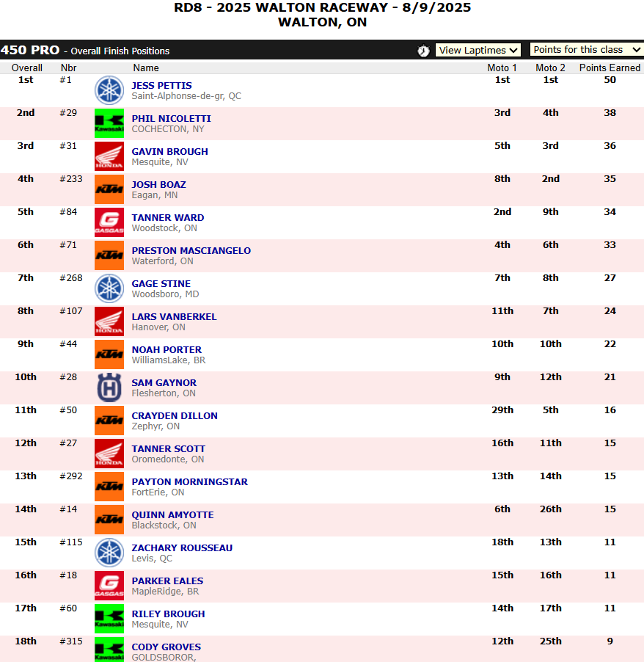Screen dimensions: 644x662
Task: Click hometown COCHECTON, NY
Action: (x=168, y=129)
